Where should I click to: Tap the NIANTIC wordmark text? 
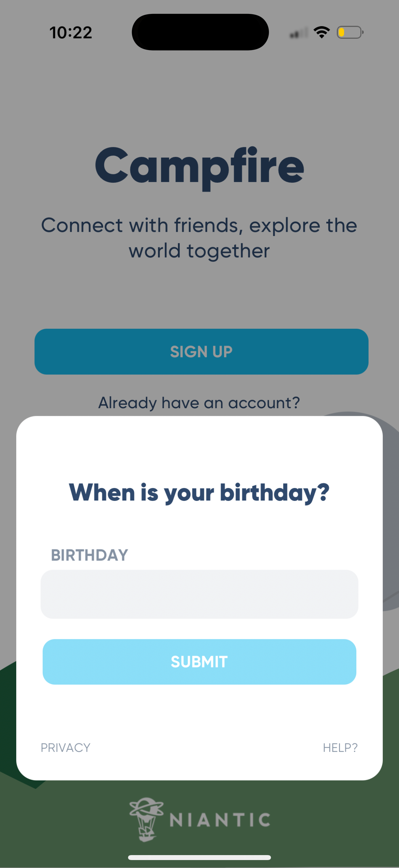tap(220, 820)
